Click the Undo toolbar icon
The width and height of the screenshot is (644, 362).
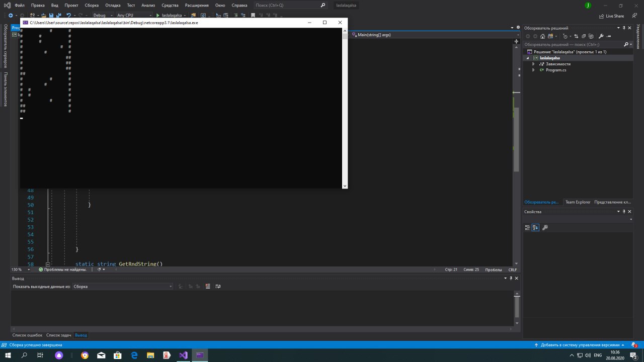click(69, 16)
